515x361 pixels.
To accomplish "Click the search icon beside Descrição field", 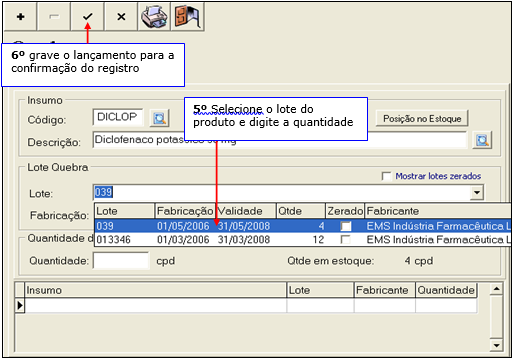I will tap(482, 140).
